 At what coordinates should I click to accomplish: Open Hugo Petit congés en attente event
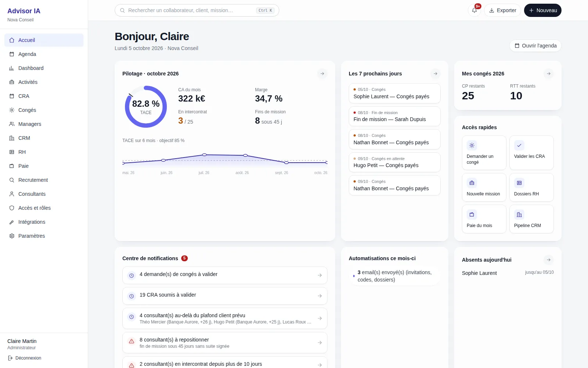pos(395,162)
